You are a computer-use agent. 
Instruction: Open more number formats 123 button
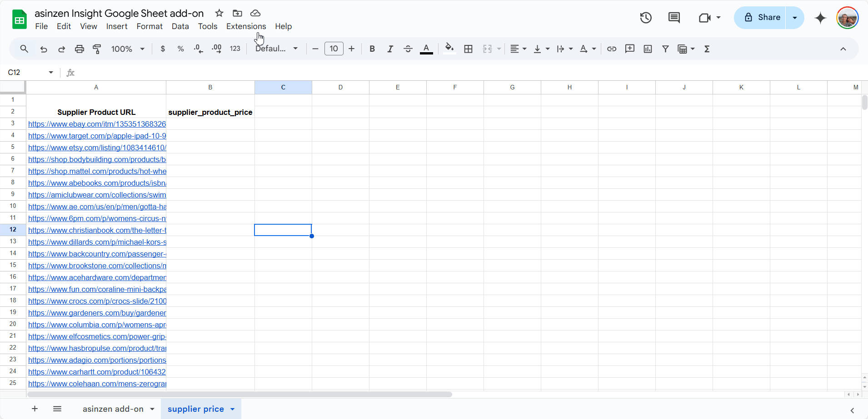235,49
